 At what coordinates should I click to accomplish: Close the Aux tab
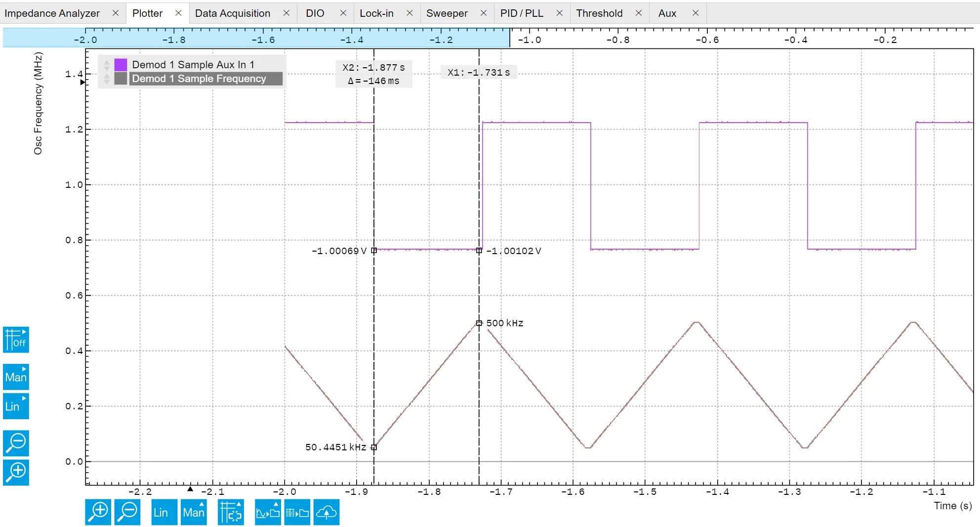click(x=695, y=13)
